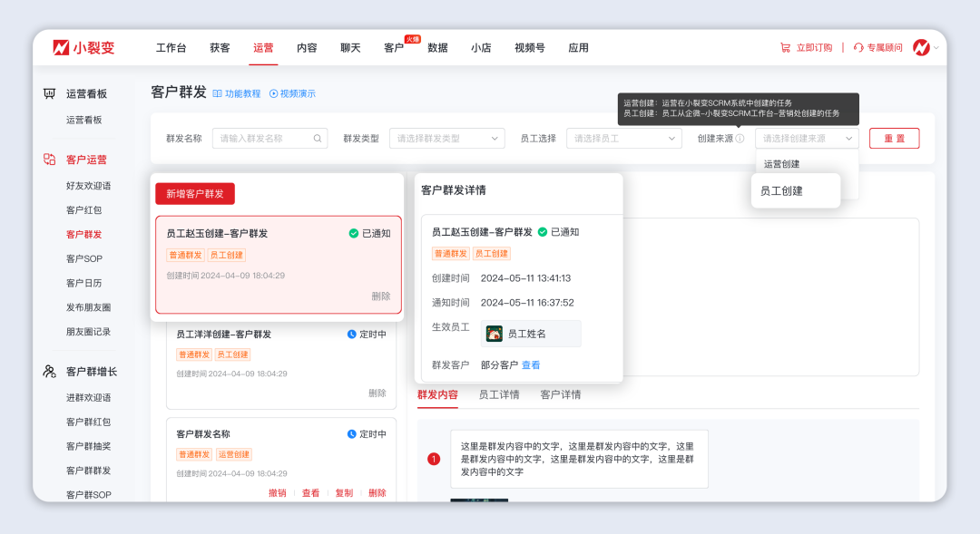The height and width of the screenshot is (534, 980).
Task: Click the info icon next to 创建来源
Action: (741, 138)
